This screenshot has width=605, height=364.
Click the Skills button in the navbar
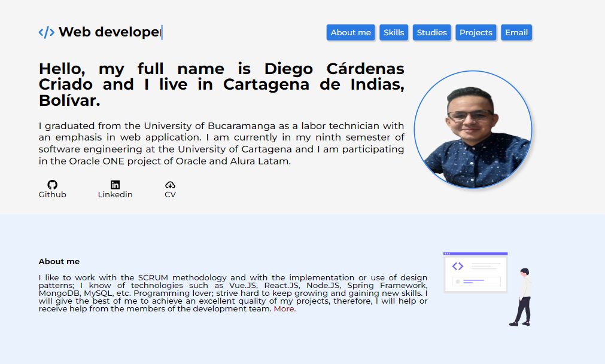(x=394, y=32)
